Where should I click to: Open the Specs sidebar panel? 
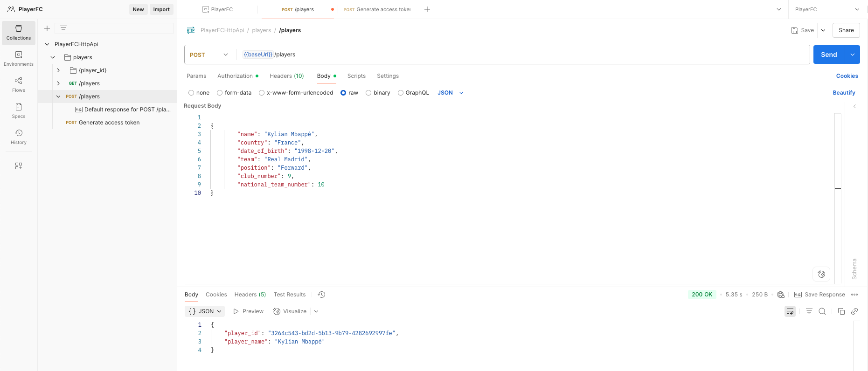coord(19,111)
